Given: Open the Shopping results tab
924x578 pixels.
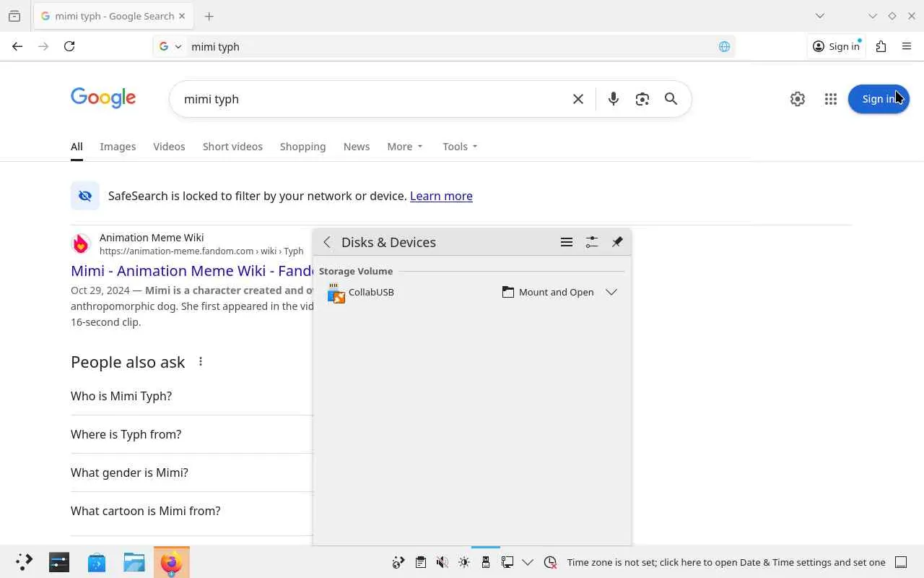Looking at the screenshot, I should coord(302,146).
